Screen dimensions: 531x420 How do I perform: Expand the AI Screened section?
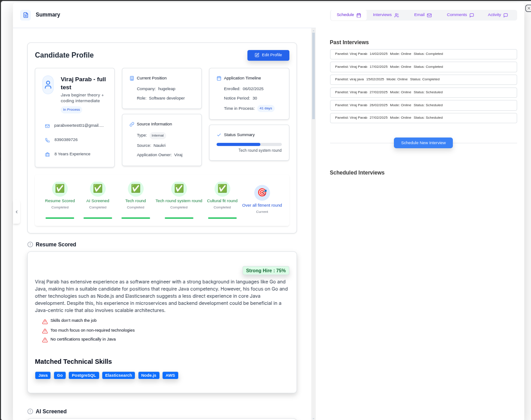tap(30, 411)
